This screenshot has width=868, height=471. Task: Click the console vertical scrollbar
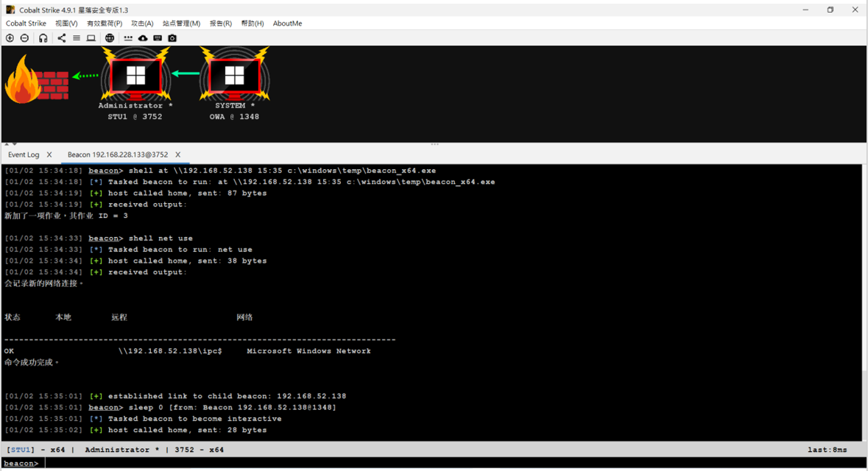(864, 302)
